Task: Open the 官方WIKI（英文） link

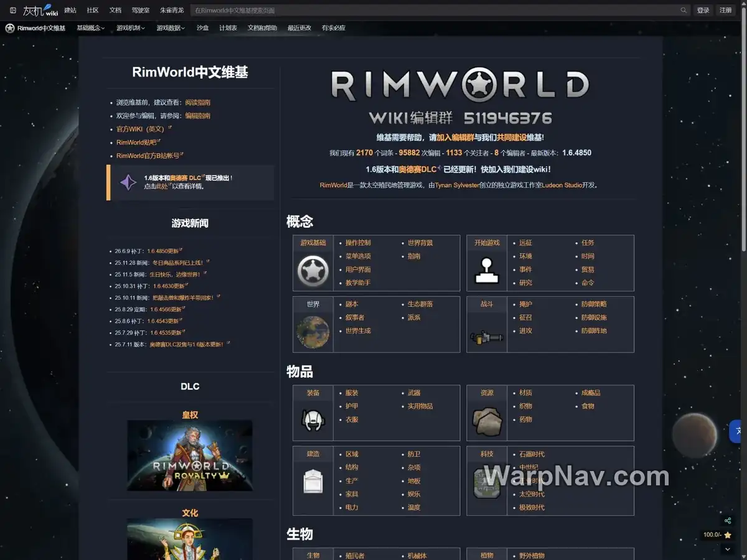Action: click(x=142, y=129)
